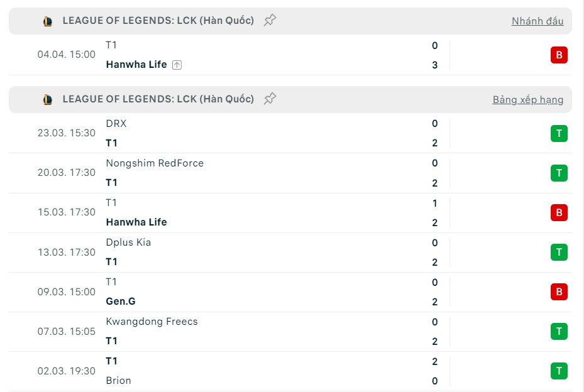The width and height of the screenshot is (584, 392).
Task: Click red B badge for 15.03 Hanwha match
Action: (x=558, y=212)
